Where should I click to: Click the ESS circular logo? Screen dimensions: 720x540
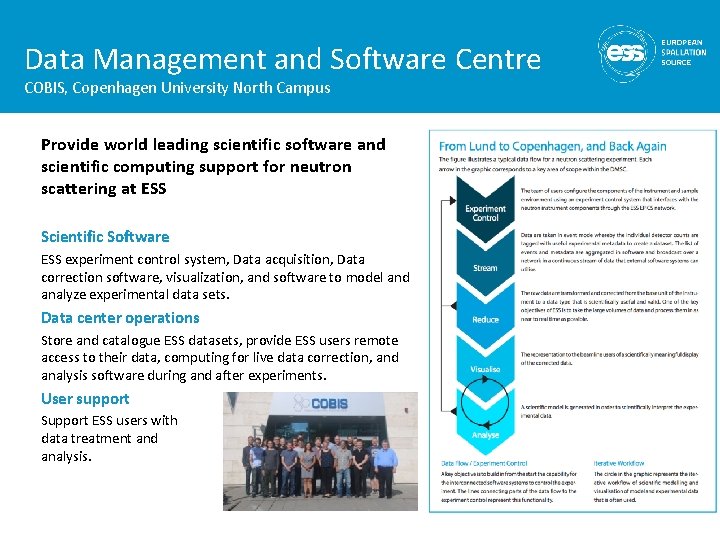point(627,53)
